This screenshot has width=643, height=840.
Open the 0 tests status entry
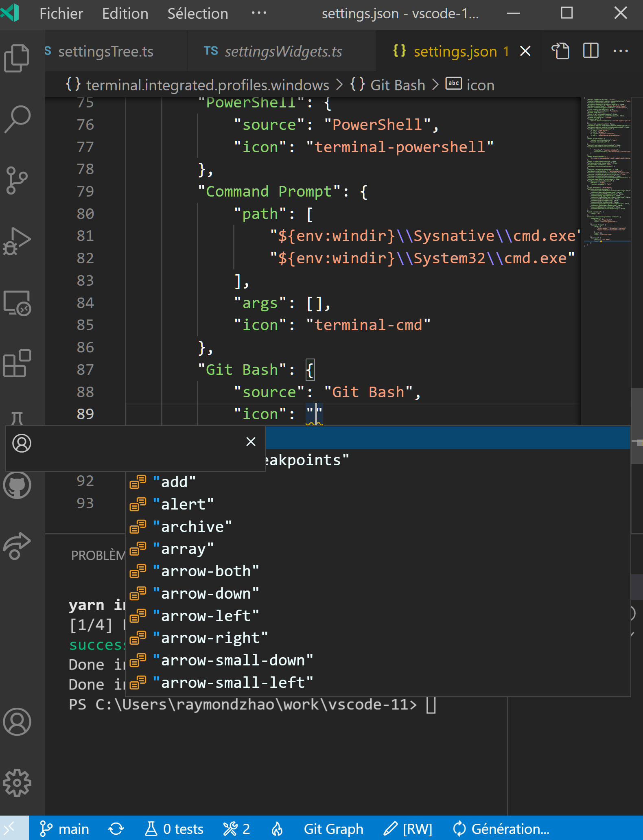pos(174,829)
